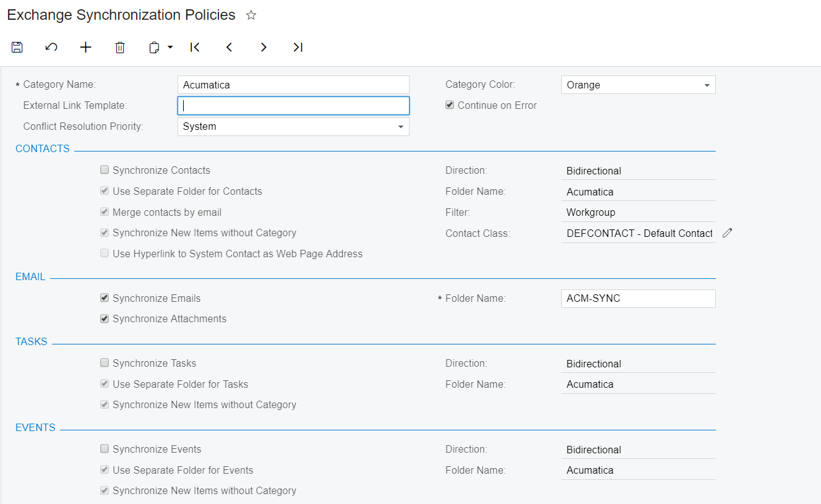The width and height of the screenshot is (821, 504).
Task: Toggle Tasks Synchronize New Items without Category
Action: click(x=105, y=404)
